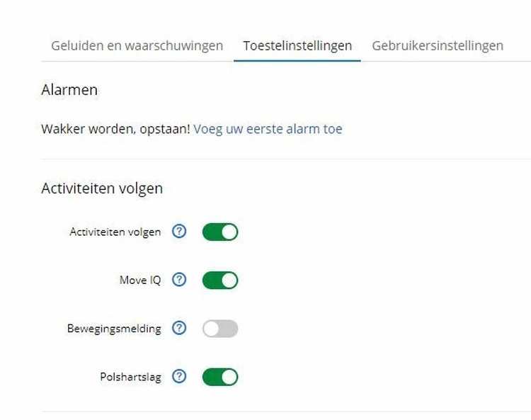
Task: Open help for Activiteiten volgen setting
Action: 180,232
